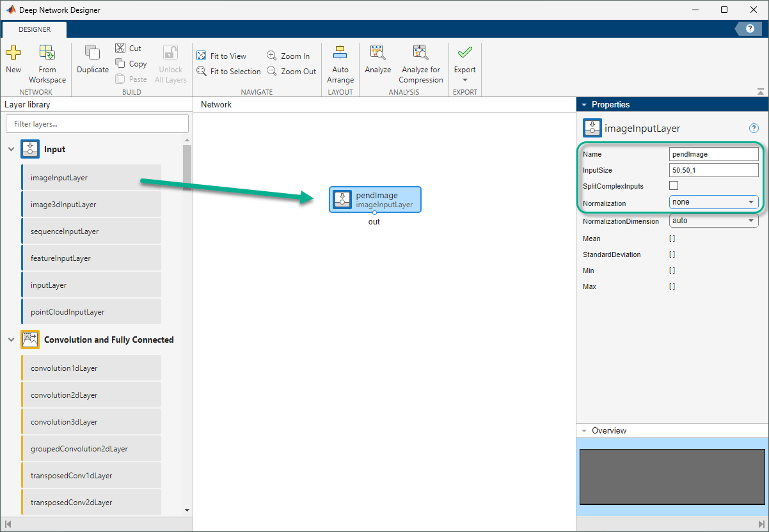Click layer library scroll down arrow
The image size is (769, 532).
click(187, 510)
